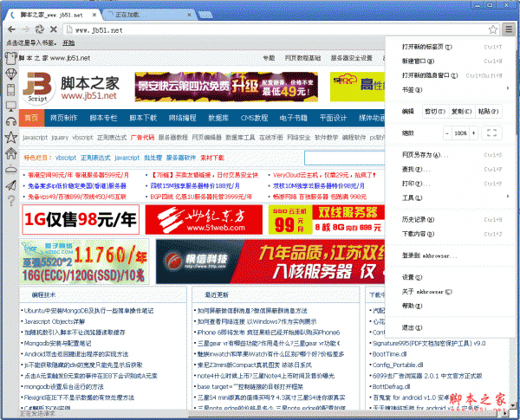Open the BootTime.dll download link
Viewport: 520px width, 420px height.
[389, 354]
